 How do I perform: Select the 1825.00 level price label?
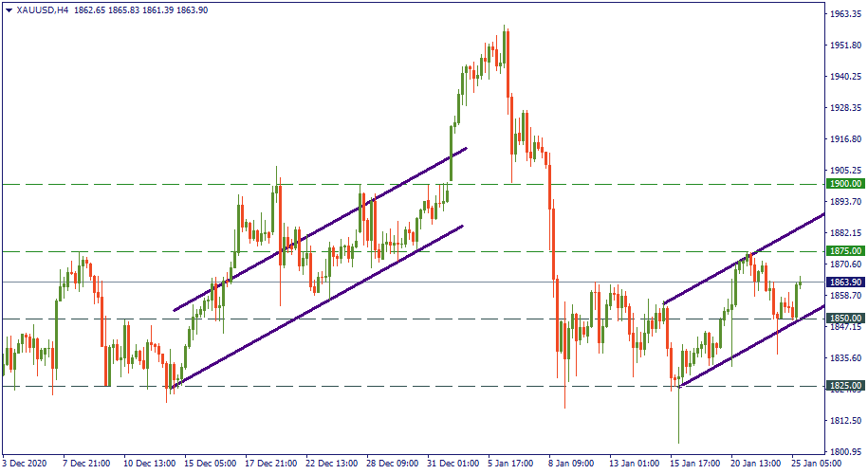tap(844, 386)
